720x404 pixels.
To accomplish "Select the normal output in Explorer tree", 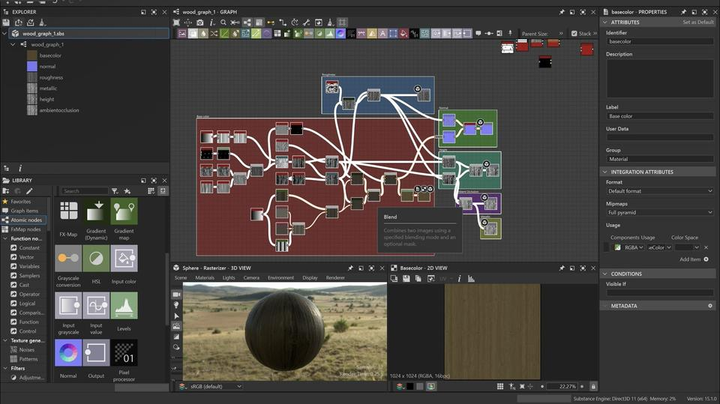I will coord(47,66).
